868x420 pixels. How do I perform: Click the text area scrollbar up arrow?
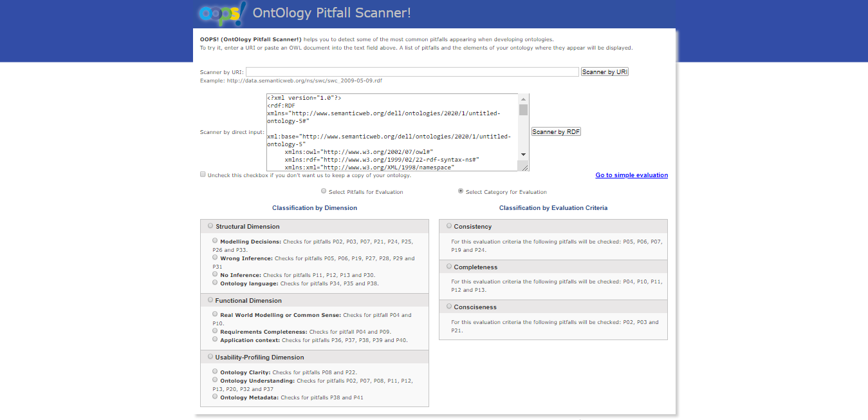tap(523, 99)
